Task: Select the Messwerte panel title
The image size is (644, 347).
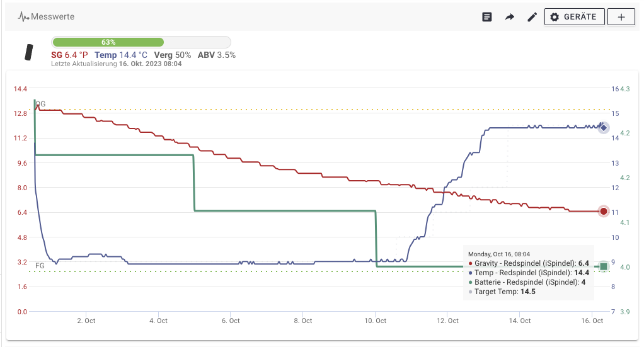Action: point(54,17)
